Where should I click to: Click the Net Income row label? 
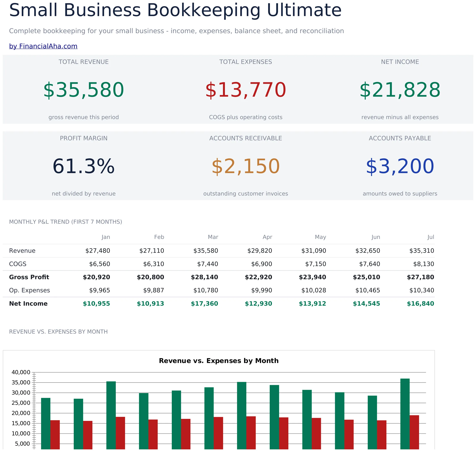coord(28,304)
